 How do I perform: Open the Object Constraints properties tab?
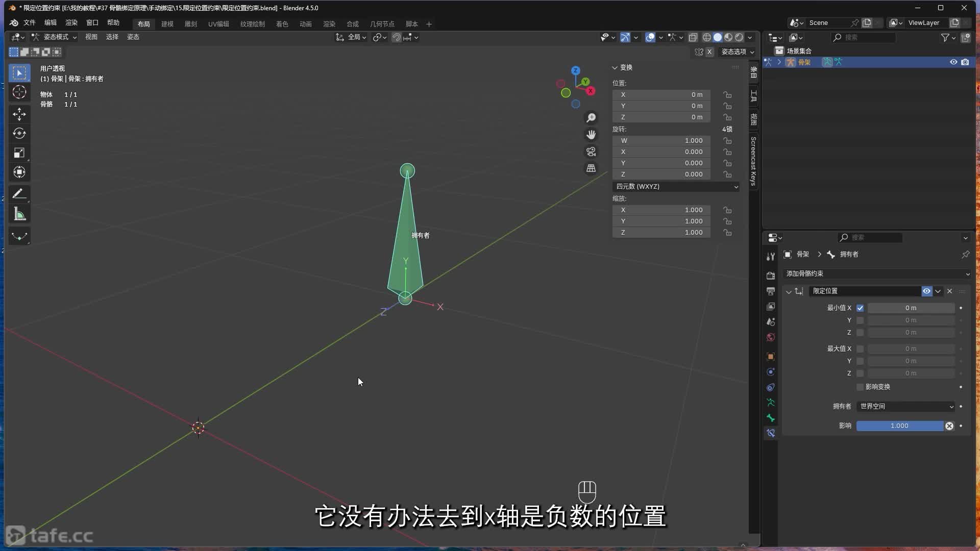771,387
